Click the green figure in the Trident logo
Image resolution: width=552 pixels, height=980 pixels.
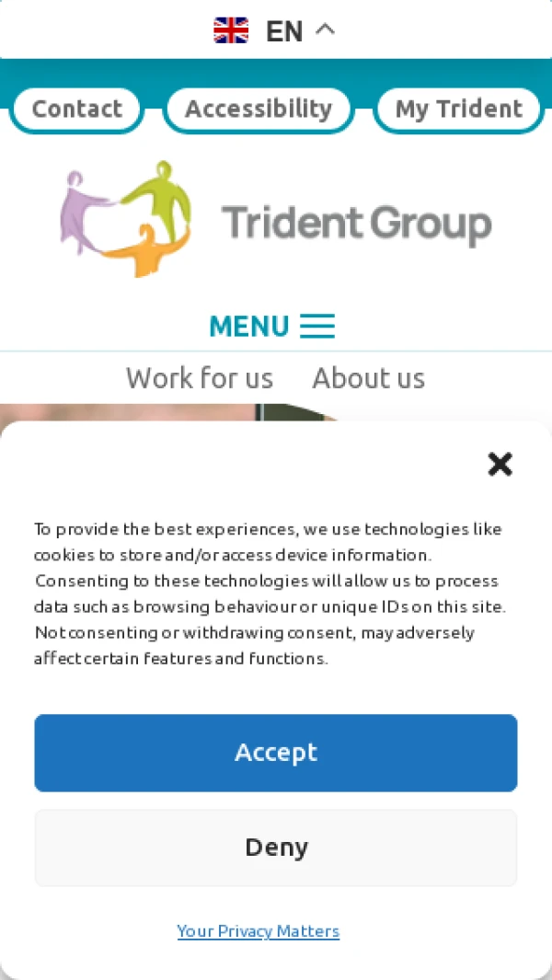[159, 199]
